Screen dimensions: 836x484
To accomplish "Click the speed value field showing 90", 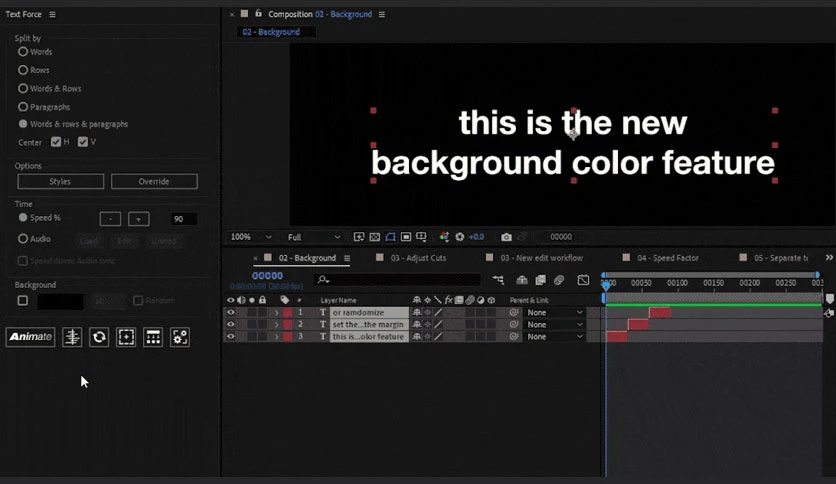I will (x=183, y=219).
